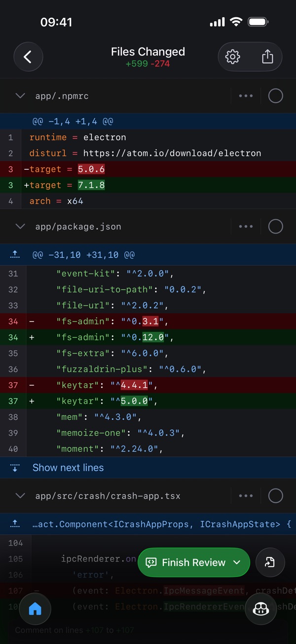Collapse the crash-app.tsx file section

click(20, 495)
